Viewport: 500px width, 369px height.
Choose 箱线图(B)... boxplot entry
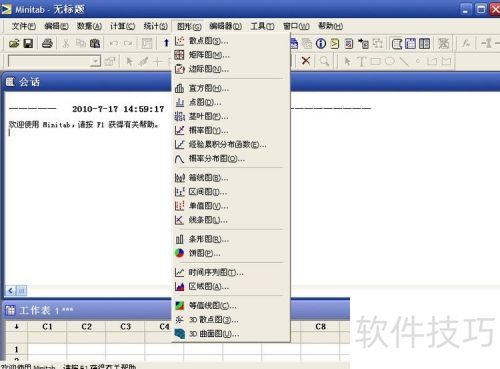click(x=231, y=178)
